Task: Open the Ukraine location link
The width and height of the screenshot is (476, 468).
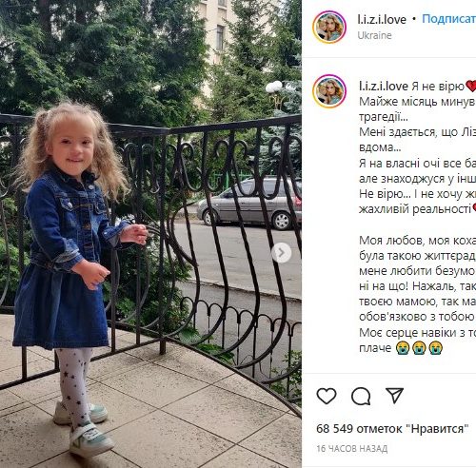Action: [374, 35]
